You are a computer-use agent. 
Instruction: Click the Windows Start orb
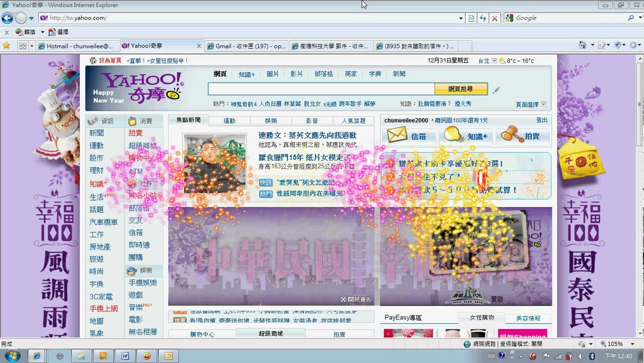point(11,355)
